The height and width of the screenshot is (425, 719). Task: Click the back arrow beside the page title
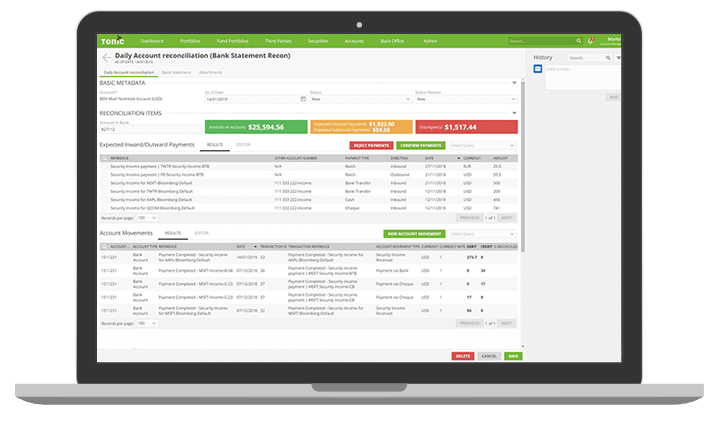click(x=107, y=58)
